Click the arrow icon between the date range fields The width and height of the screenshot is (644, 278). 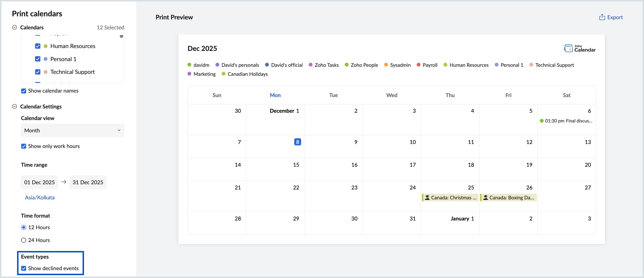point(64,182)
